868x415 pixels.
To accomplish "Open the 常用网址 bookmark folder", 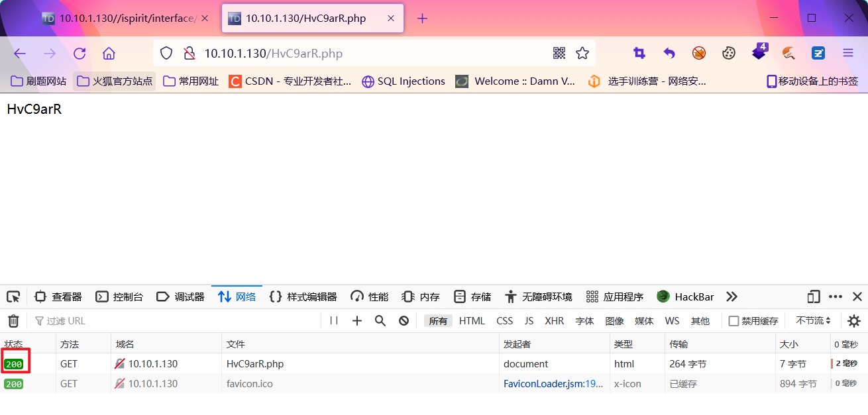I will click(191, 81).
